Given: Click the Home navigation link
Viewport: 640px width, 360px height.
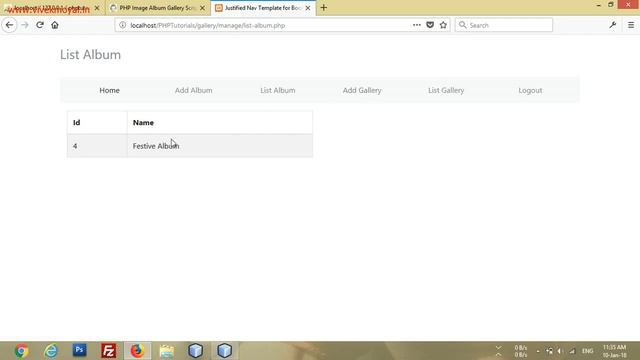Looking at the screenshot, I should 109,90.
